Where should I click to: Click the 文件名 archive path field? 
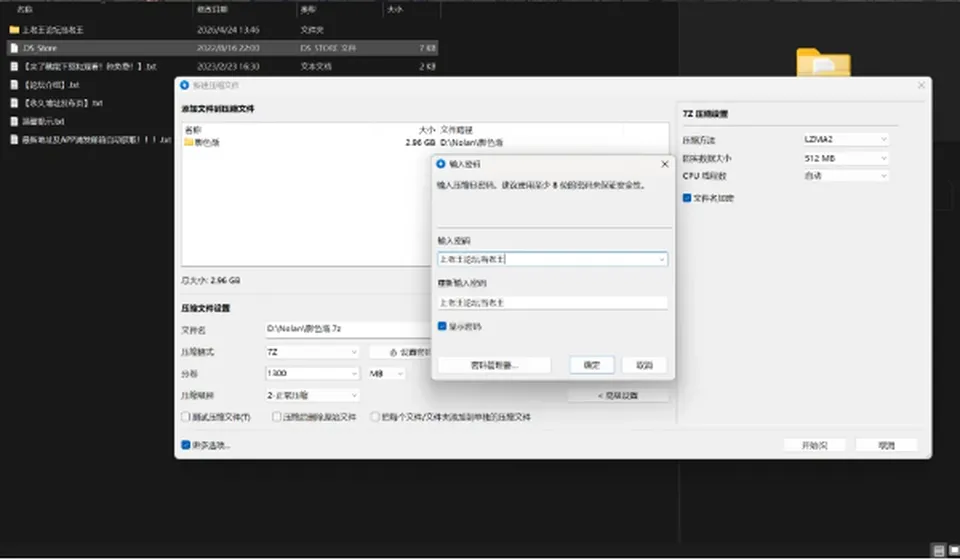(348, 329)
